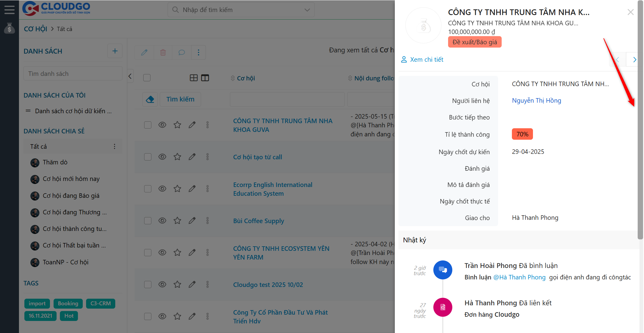Click the comment bubble toolbar icon
This screenshot has width=644, height=333.
(x=181, y=52)
